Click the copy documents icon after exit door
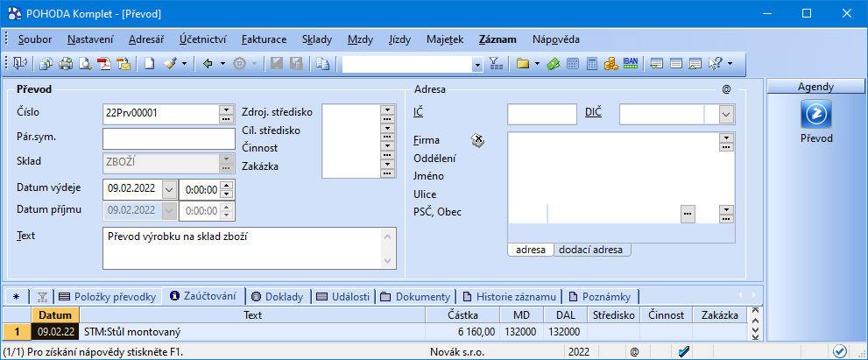The image size is (868, 360). [46, 64]
